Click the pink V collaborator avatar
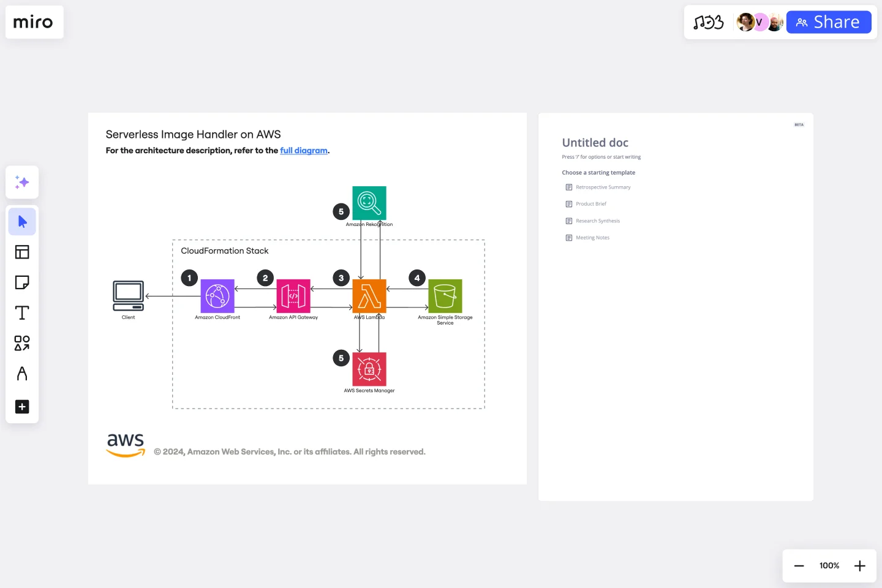The image size is (882, 588). tap(759, 22)
